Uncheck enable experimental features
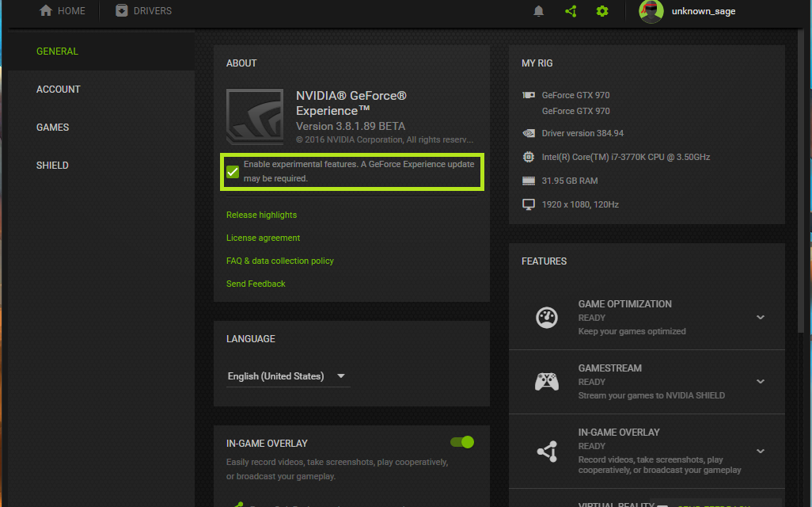This screenshot has height=507, width=812. point(233,171)
